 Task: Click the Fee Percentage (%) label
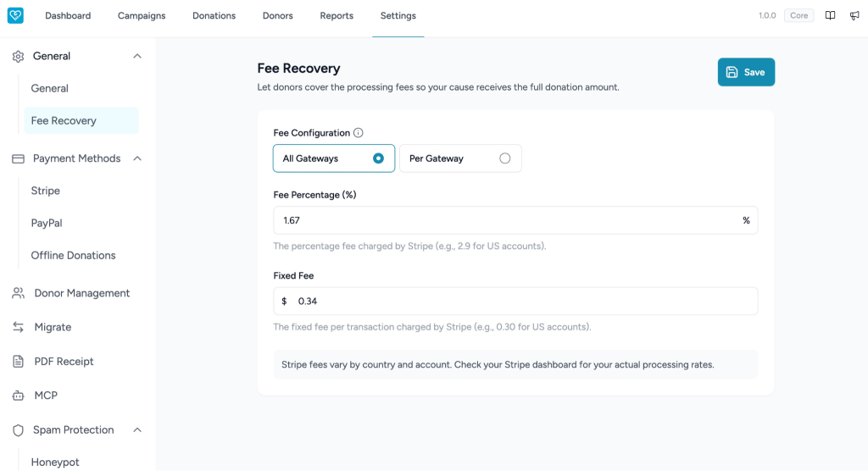coord(315,195)
